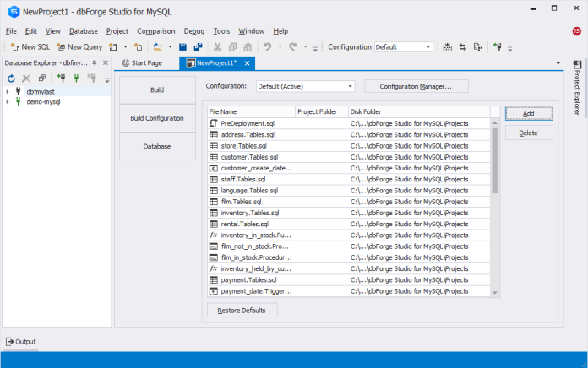Click the New Connection plug icon in main toolbar

click(x=498, y=47)
